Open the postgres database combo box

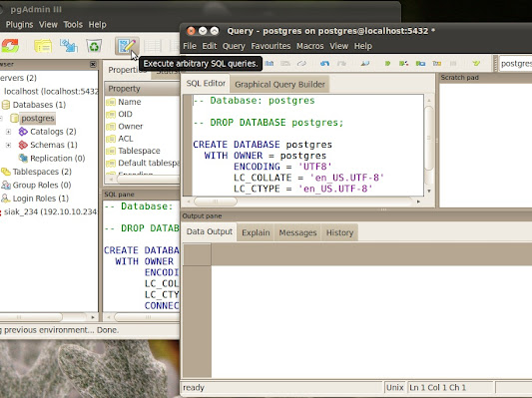[x=515, y=64]
